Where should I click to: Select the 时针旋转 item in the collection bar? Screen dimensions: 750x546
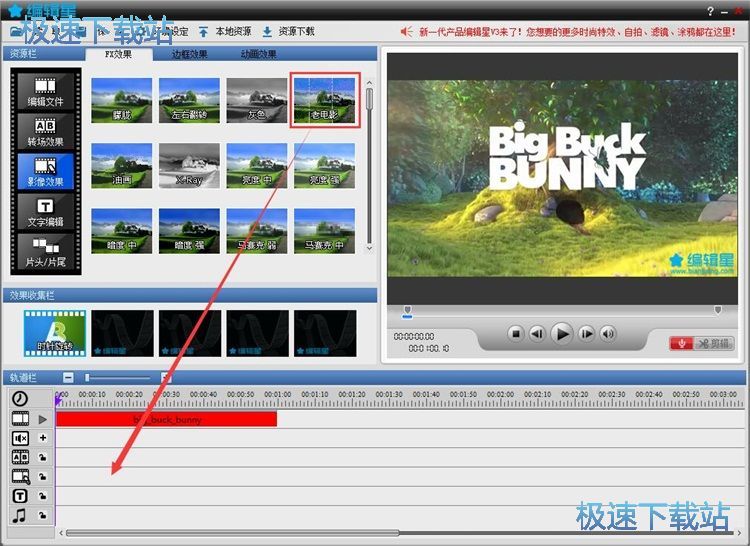point(55,333)
